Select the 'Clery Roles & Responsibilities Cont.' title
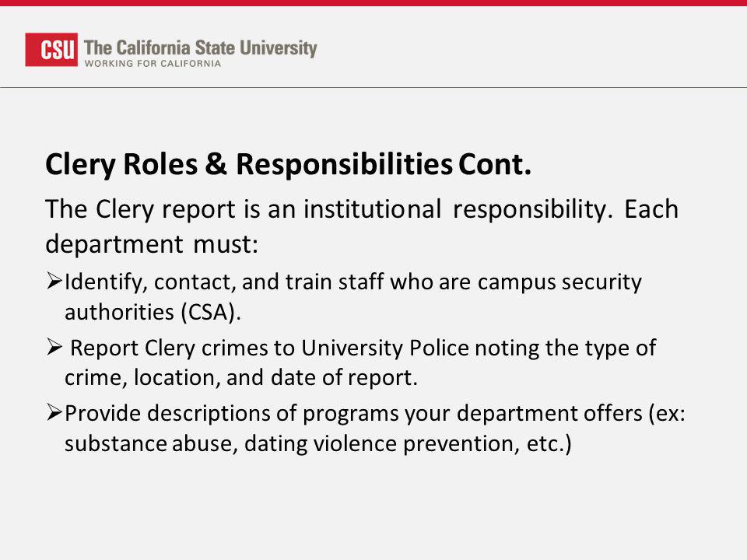Screen dimensions: 747x560 coord(288,164)
